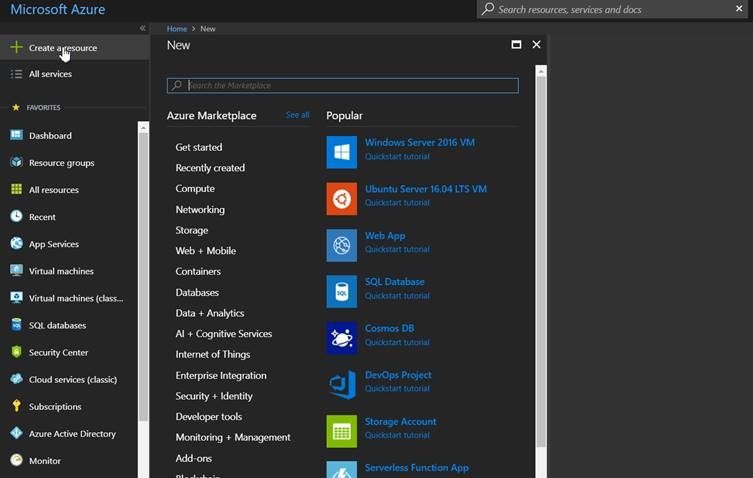
Task: Click the Home breadcrumb link
Action: point(177,29)
